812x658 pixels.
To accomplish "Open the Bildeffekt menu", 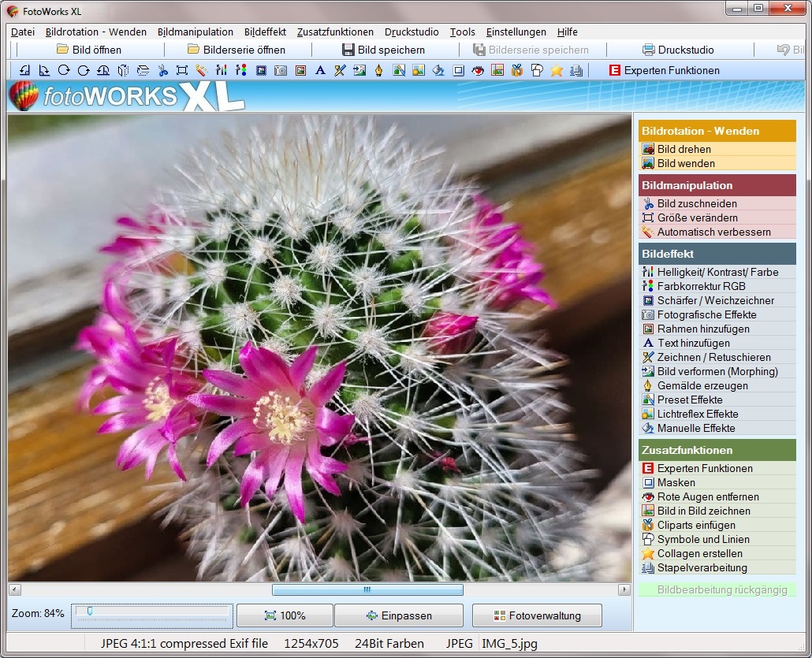I will [265, 32].
